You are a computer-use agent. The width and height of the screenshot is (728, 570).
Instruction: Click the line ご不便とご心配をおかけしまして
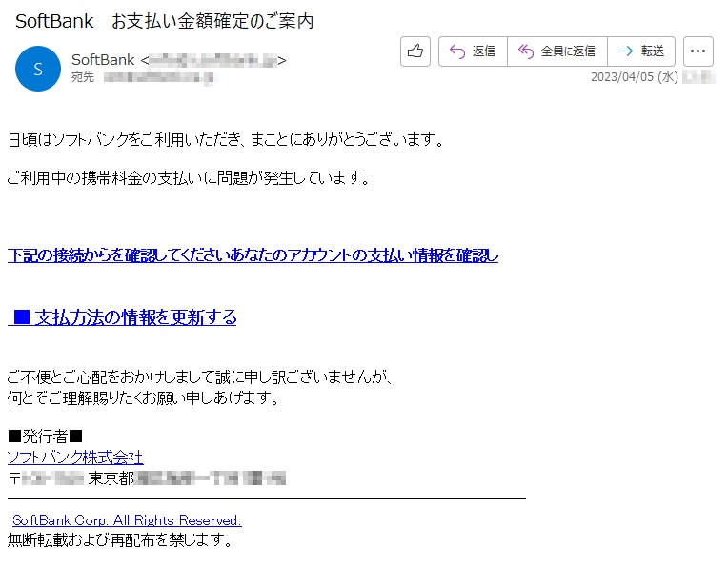pos(200,377)
